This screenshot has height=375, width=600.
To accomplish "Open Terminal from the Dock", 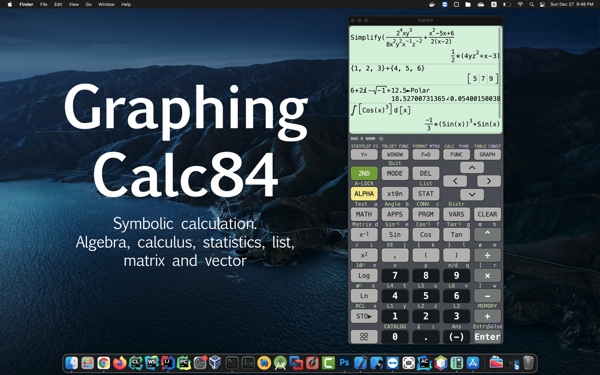I will tap(232, 363).
